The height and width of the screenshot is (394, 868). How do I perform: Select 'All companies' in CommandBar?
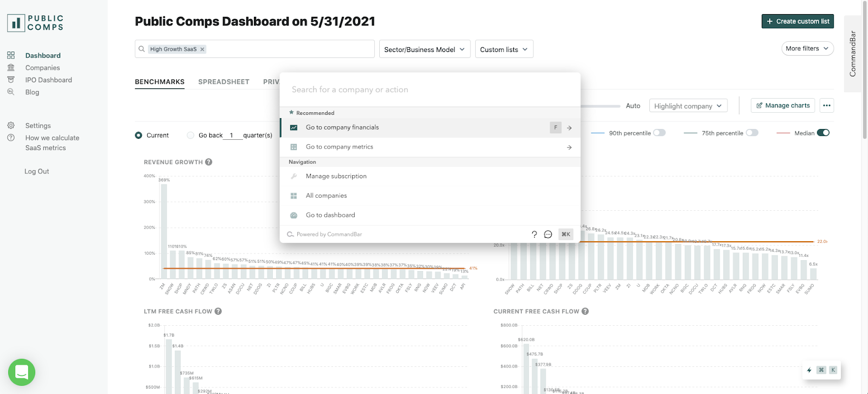point(430,196)
